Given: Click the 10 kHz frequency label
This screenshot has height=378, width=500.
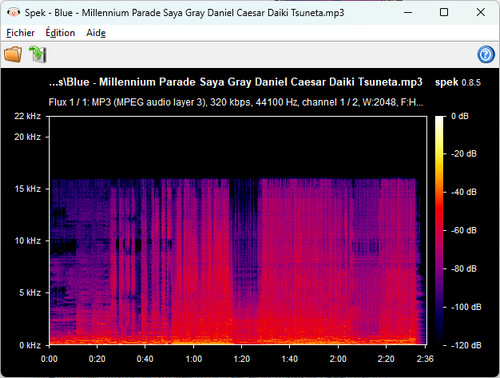Looking at the screenshot, I should pos(28,241).
